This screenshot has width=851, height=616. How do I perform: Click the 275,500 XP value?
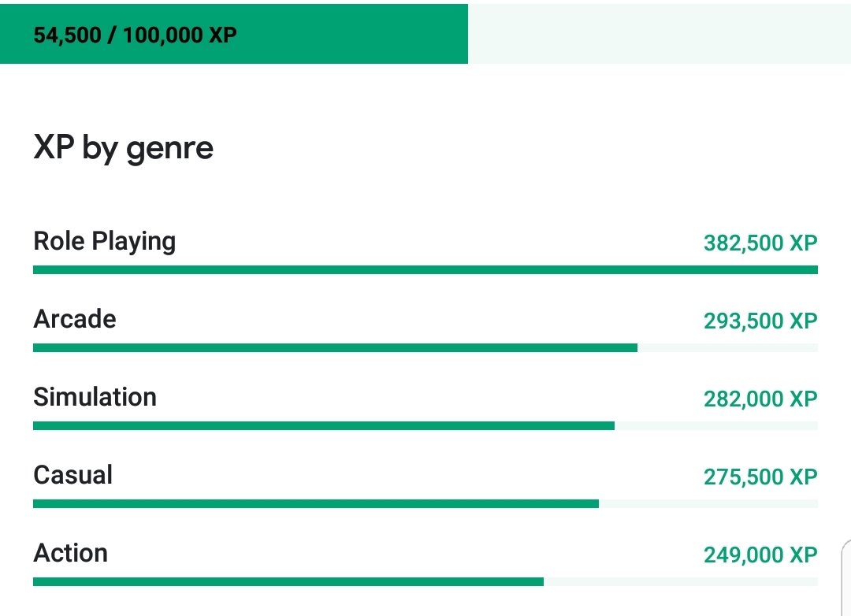point(760,477)
